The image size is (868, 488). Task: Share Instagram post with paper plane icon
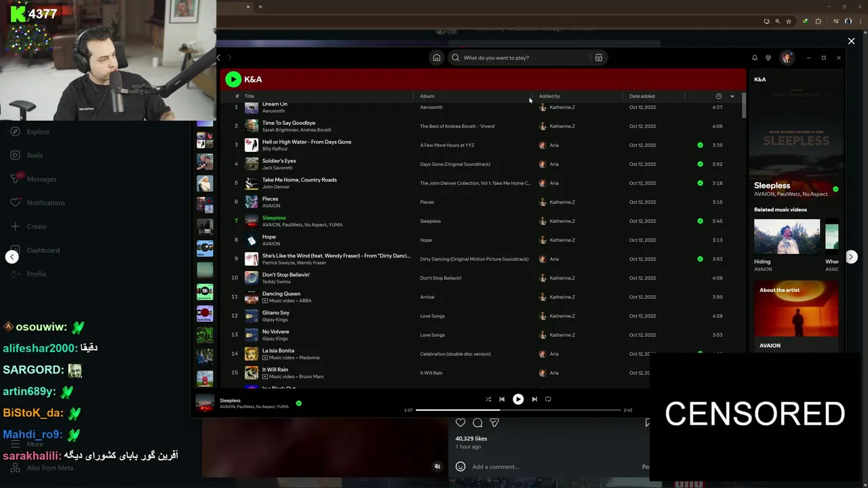tap(494, 423)
